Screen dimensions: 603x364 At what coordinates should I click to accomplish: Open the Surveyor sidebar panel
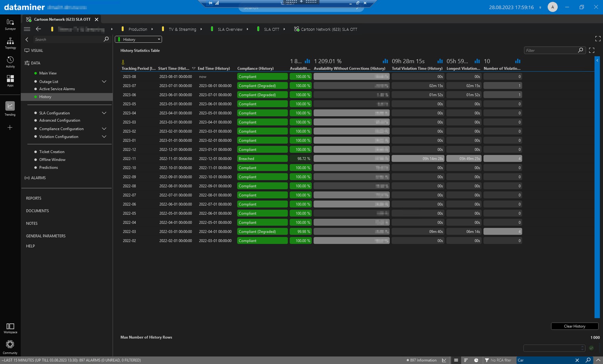[10, 24]
